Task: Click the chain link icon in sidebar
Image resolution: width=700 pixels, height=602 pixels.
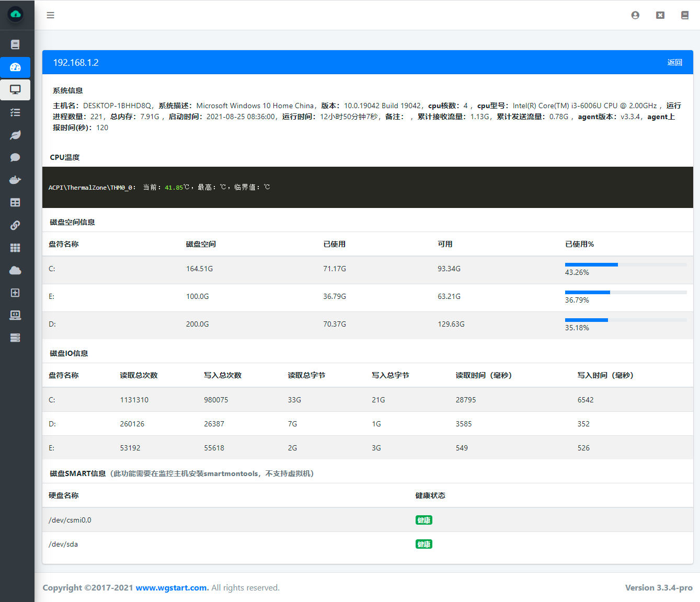Action: pyautogui.click(x=15, y=225)
